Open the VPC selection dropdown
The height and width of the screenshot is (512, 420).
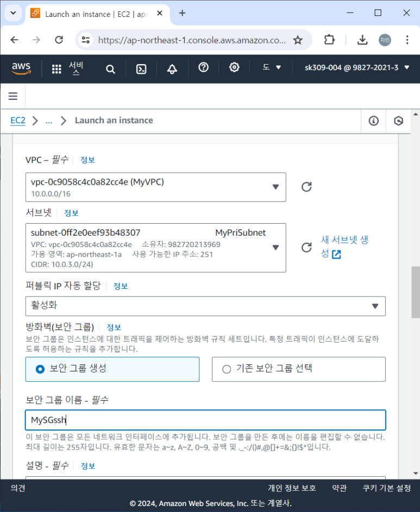click(x=155, y=187)
